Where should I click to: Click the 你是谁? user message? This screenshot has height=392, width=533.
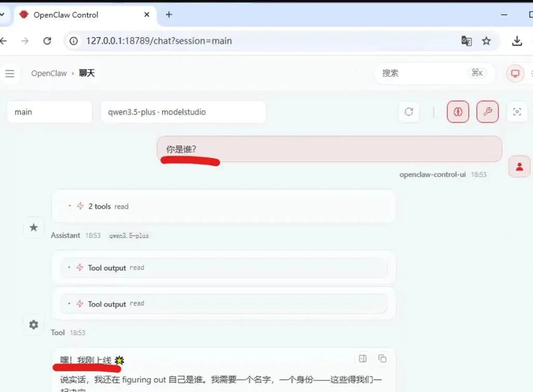(x=329, y=149)
